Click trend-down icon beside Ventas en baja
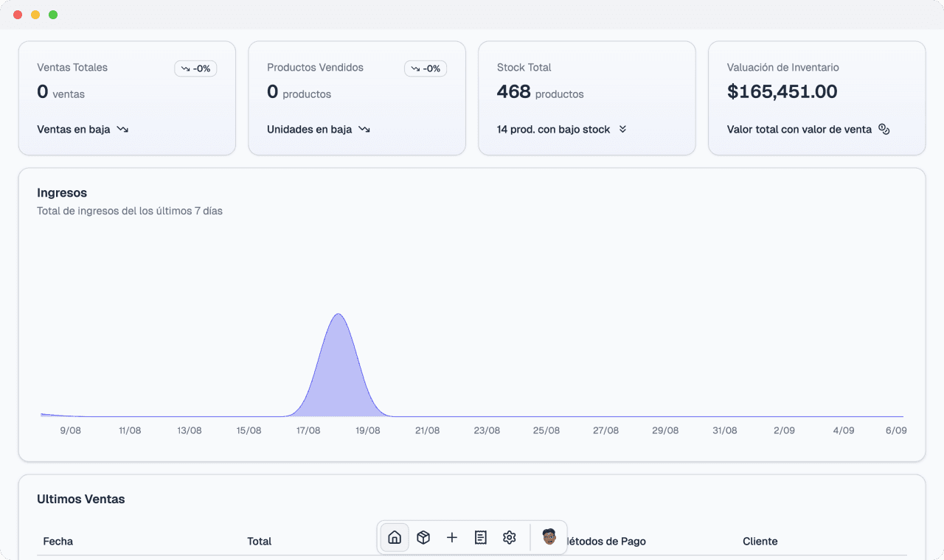Screen dimensions: 944x560 (122, 129)
